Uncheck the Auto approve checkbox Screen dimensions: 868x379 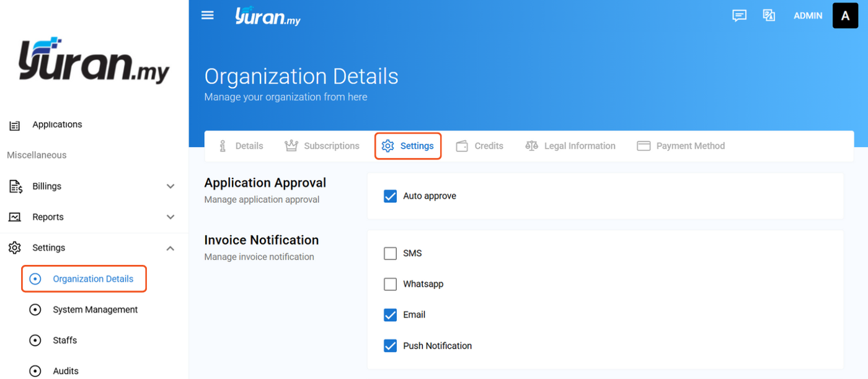(390, 196)
